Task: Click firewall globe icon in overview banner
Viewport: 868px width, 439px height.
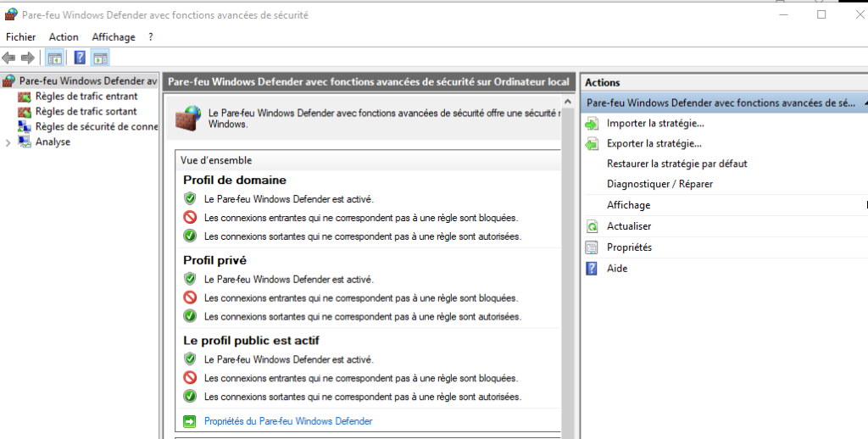Action: 187,118
